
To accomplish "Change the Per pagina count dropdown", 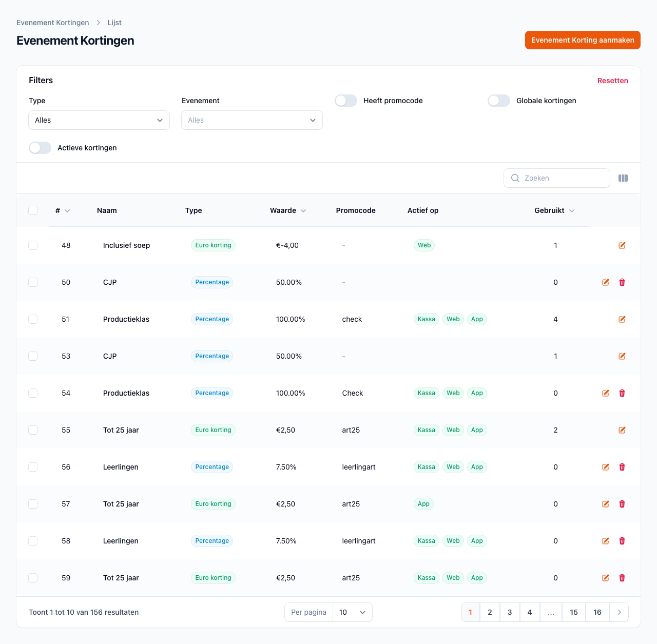I will (x=352, y=612).
